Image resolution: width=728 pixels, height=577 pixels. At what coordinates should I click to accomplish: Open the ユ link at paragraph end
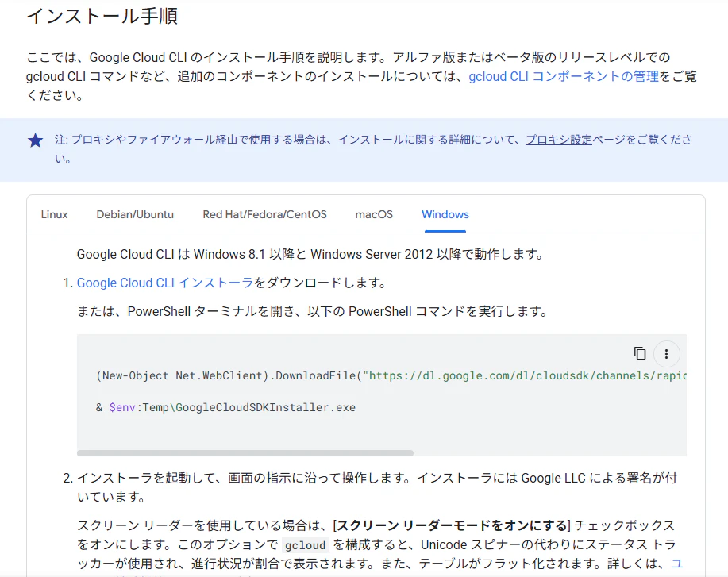click(677, 564)
